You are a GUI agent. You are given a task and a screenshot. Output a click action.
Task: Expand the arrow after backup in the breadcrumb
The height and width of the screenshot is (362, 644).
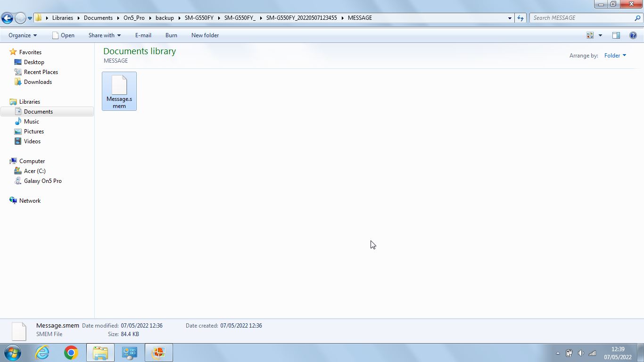180,18
